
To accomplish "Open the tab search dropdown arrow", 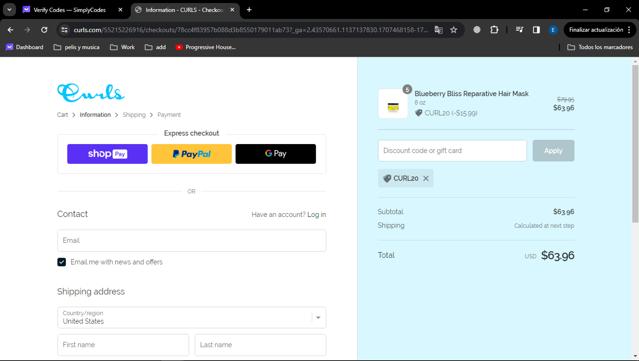I will pyautogui.click(x=9, y=9).
